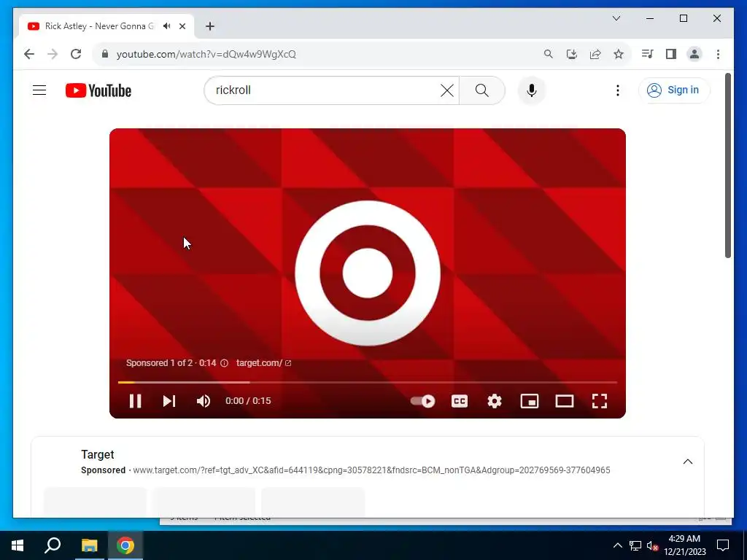Open volume tray icon
This screenshot has width=747, height=560.
652,545
